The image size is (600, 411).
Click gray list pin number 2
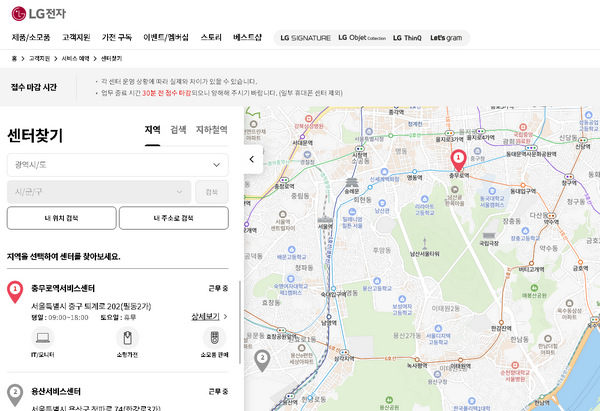tap(15, 395)
